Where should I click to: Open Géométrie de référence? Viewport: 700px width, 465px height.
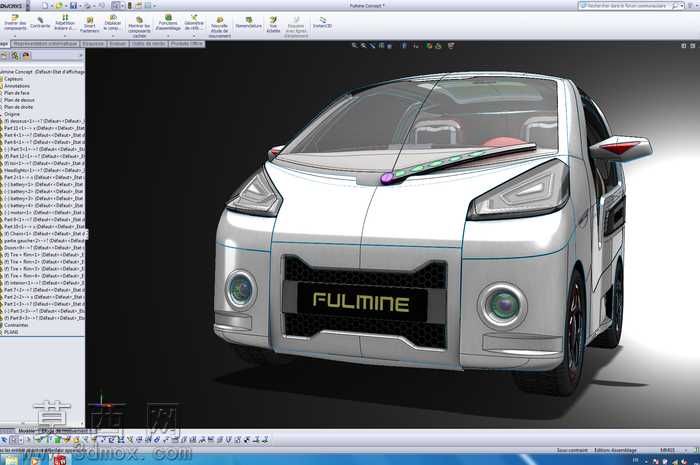click(194, 22)
